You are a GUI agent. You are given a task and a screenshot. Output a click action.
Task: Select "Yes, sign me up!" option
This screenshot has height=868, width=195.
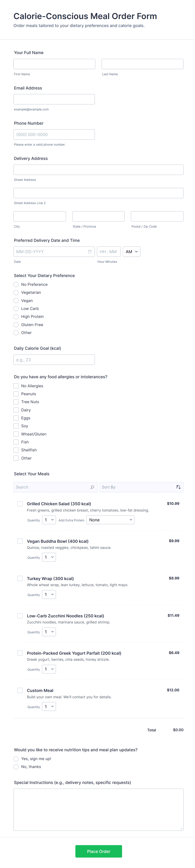coord(16,759)
